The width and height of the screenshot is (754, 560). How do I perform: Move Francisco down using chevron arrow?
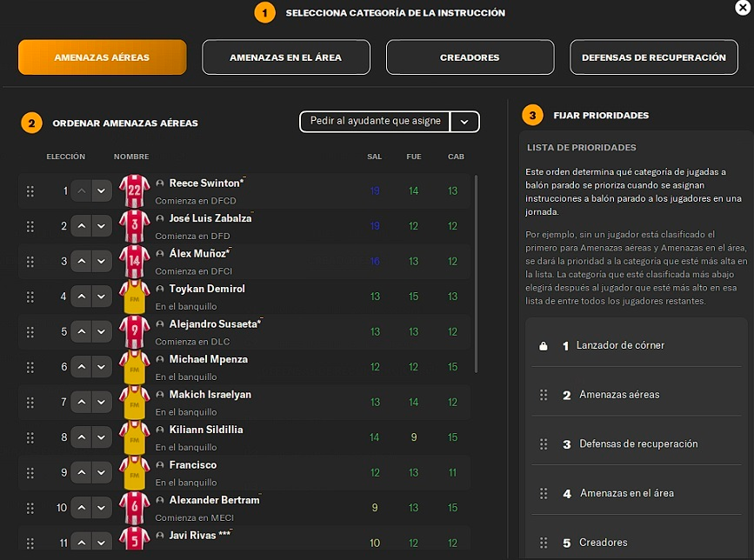coord(102,472)
